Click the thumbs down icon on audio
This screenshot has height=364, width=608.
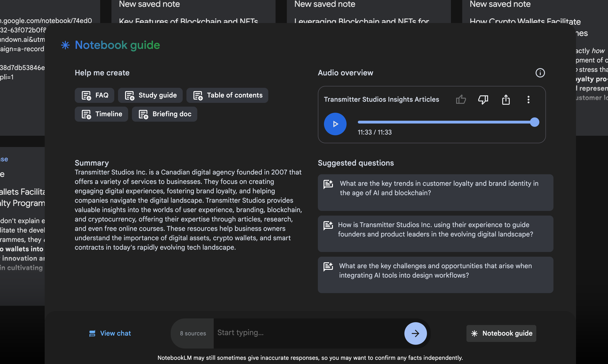pos(483,99)
